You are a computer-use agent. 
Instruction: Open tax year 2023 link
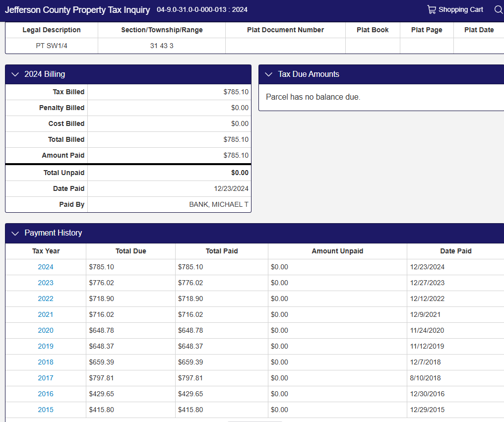click(46, 283)
